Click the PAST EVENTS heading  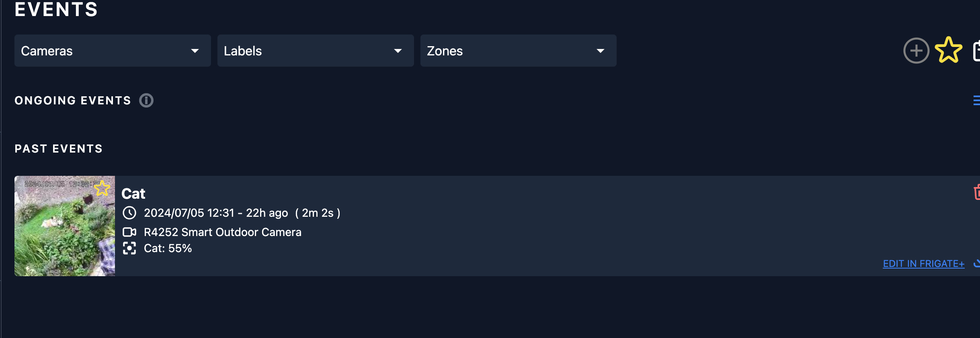[59, 149]
